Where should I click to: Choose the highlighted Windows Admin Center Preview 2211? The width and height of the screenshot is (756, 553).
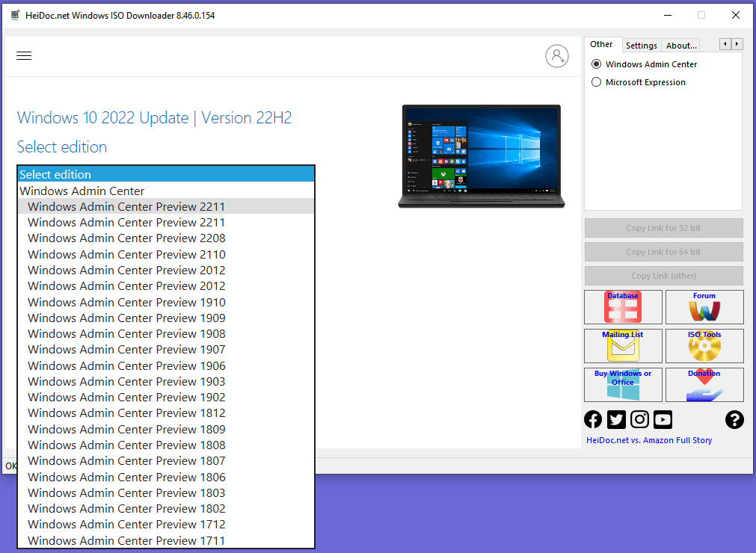click(166, 207)
